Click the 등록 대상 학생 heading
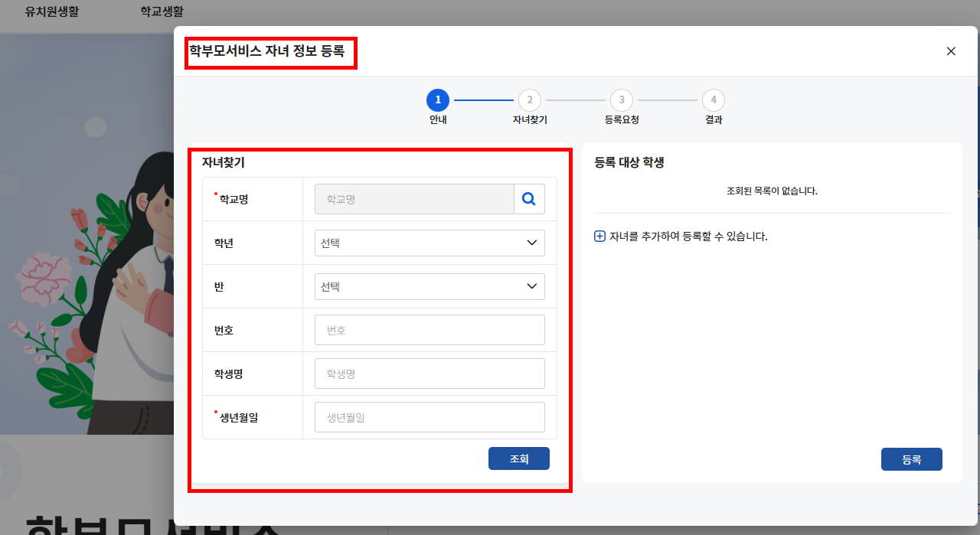Image resolution: width=980 pixels, height=535 pixels. click(629, 162)
